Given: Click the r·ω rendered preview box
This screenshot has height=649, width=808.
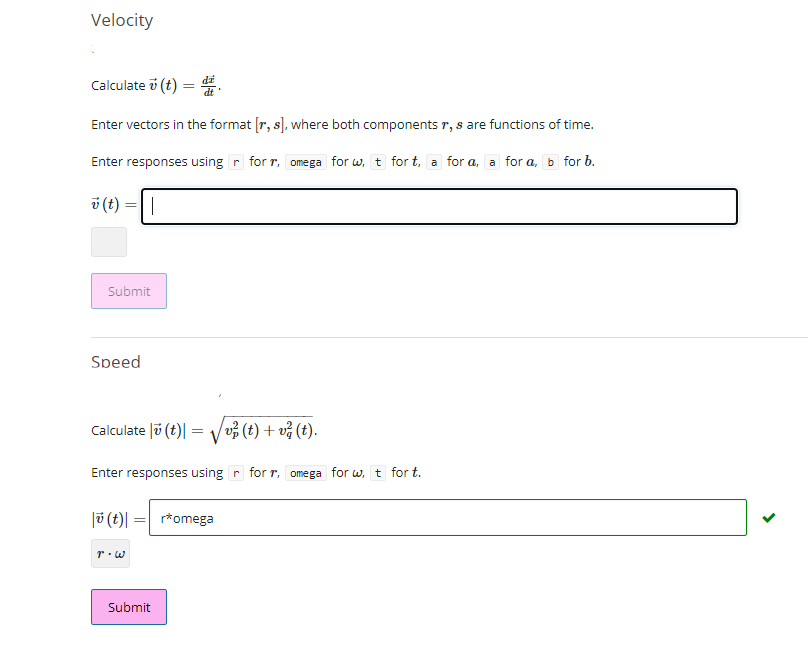Looking at the screenshot, I should pyautogui.click(x=109, y=553).
